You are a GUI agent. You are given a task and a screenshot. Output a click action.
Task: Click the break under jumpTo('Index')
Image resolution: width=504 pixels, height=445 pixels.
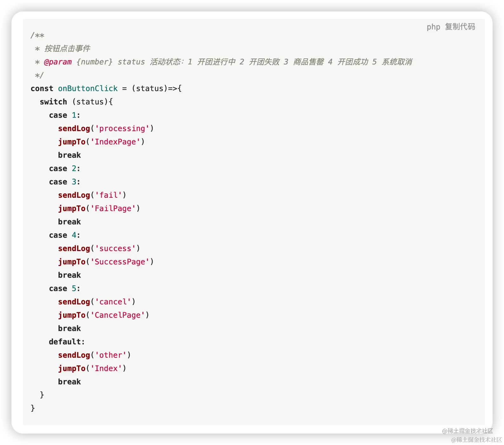point(70,382)
